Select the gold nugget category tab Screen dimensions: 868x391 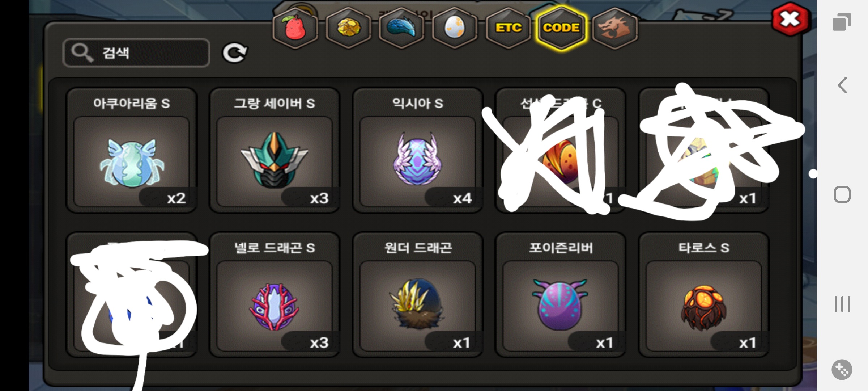click(x=348, y=28)
